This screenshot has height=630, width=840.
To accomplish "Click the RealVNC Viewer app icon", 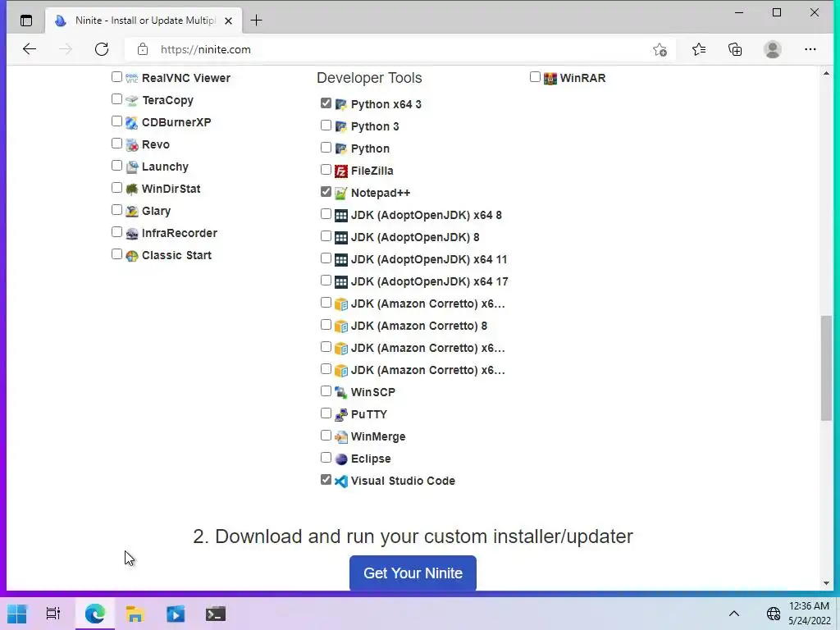I will pos(132,78).
